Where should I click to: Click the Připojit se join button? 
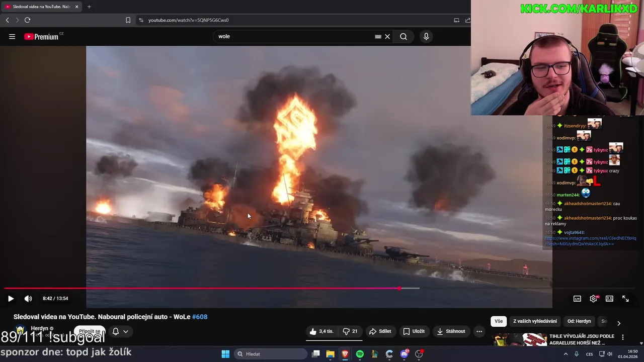[90, 331]
